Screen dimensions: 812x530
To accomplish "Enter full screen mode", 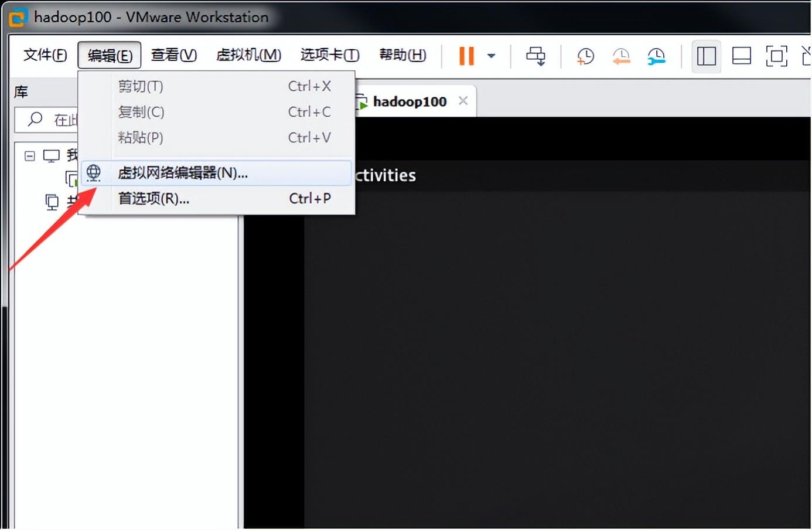I will [x=776, y=56].
